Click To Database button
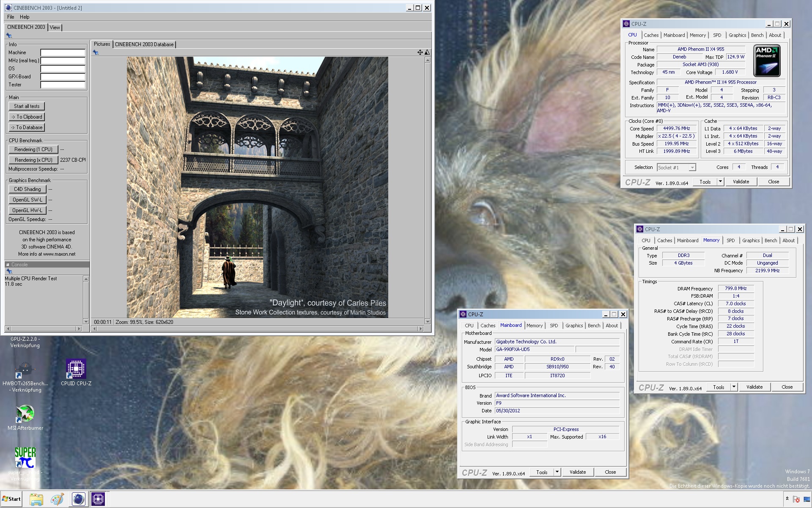The width and height of the screenshot is (812, 508). point(27,127)
